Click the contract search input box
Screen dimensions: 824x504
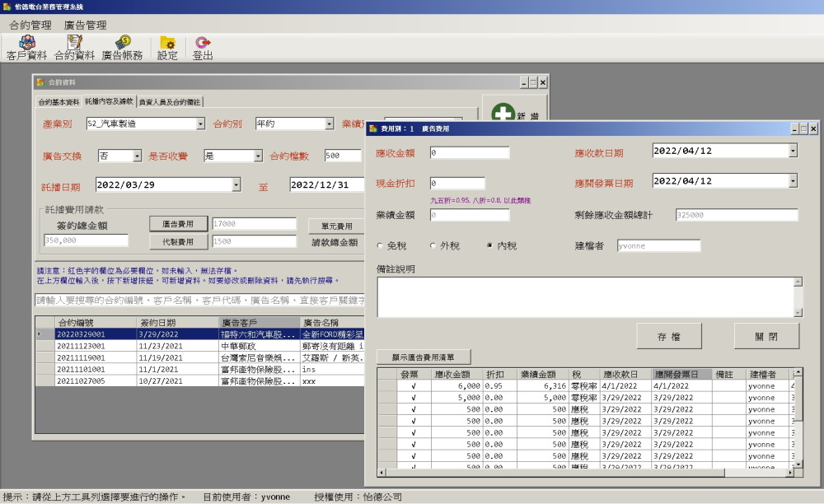199,301
